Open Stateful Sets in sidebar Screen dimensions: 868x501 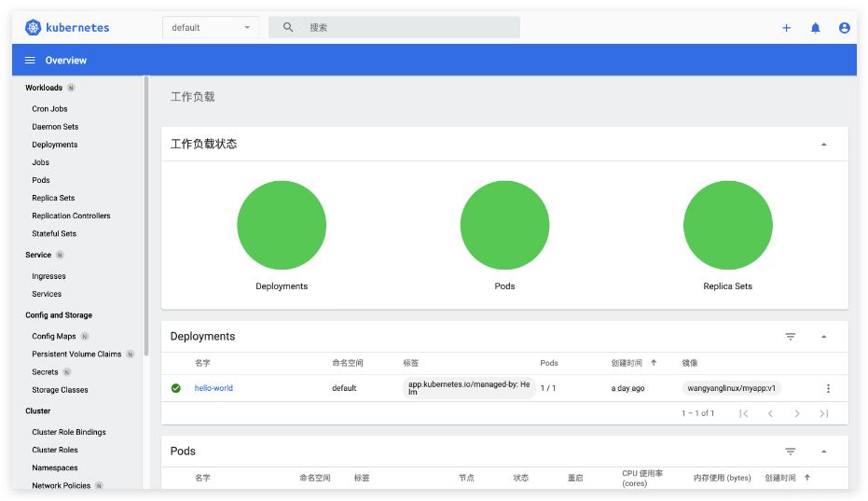pos(54,233)
